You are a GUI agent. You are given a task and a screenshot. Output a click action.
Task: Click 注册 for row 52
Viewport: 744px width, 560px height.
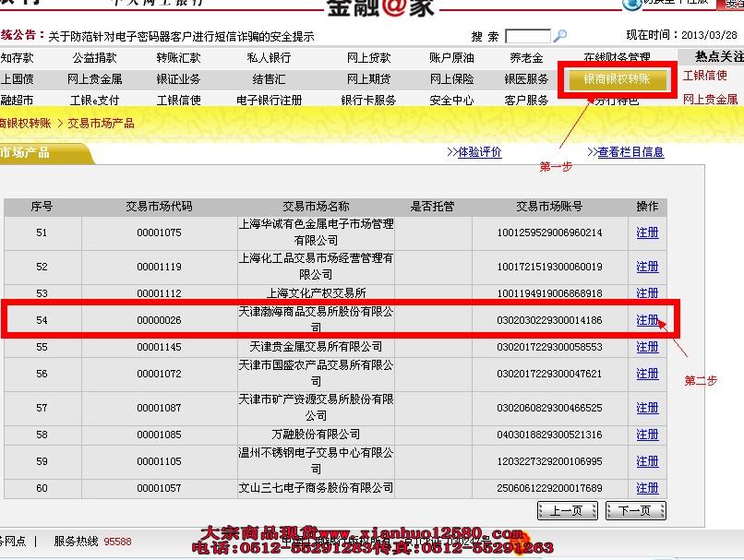(647, 267)
